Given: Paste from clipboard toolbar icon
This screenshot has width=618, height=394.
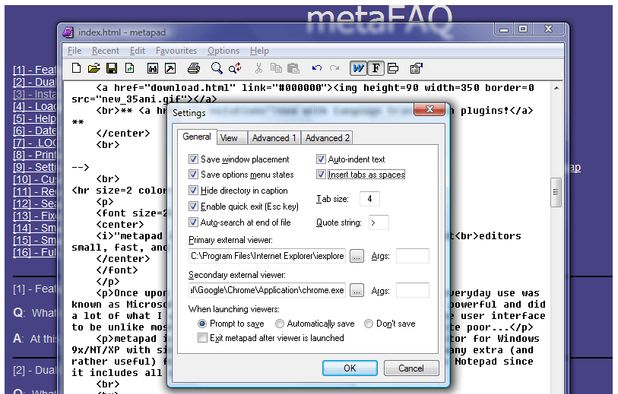Looking at the screenshot, I should pos(293,69).
